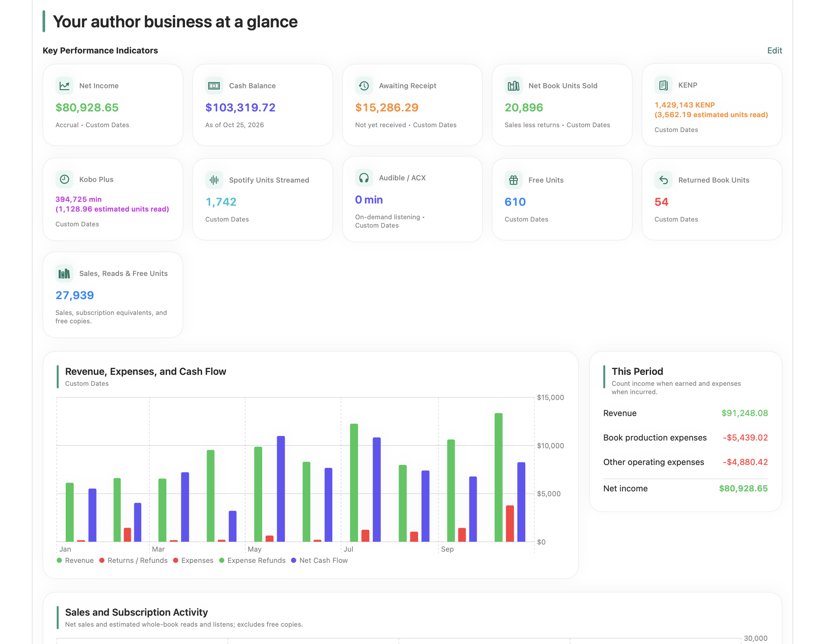Click the 610 free units value
The image size is (825, 644).
pos(515,202)
